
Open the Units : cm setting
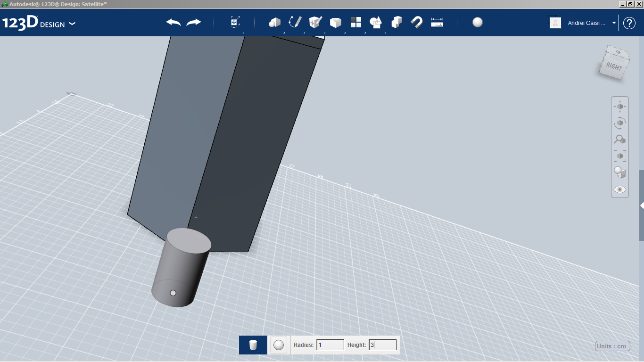pos(612,346)
